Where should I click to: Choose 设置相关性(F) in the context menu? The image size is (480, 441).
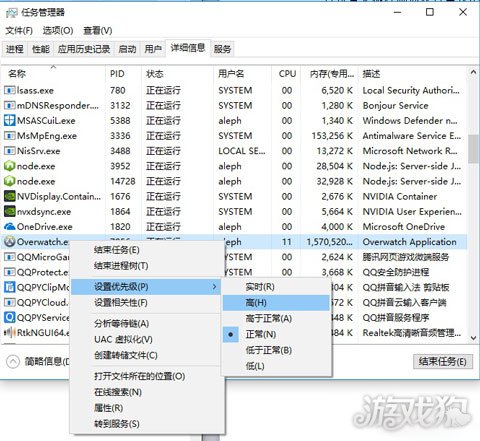pyautogui.click(x=147, y=303)
